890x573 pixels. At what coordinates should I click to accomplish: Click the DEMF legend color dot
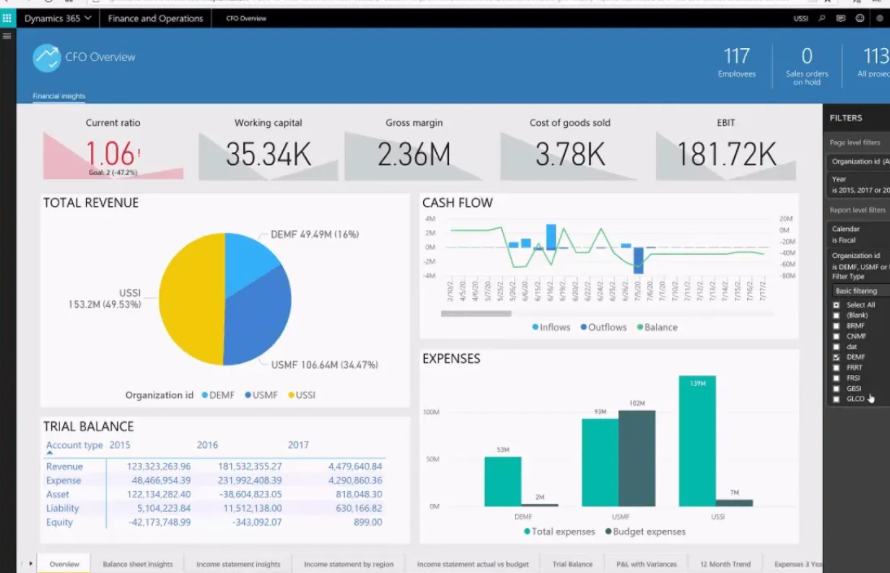point(205,395)
